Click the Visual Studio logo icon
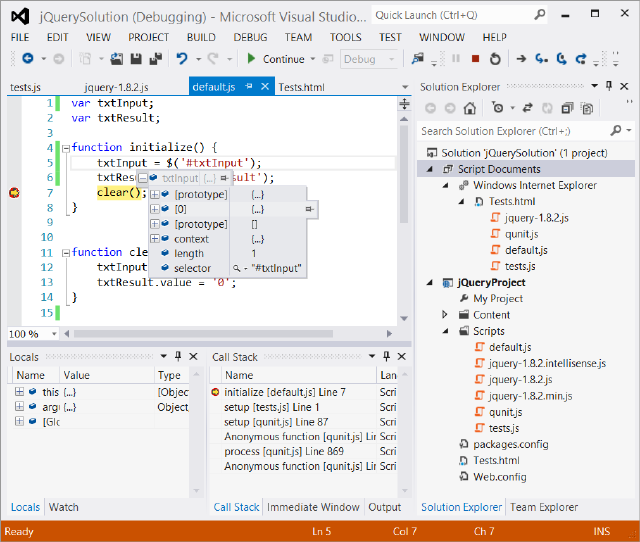 (20, 17)
